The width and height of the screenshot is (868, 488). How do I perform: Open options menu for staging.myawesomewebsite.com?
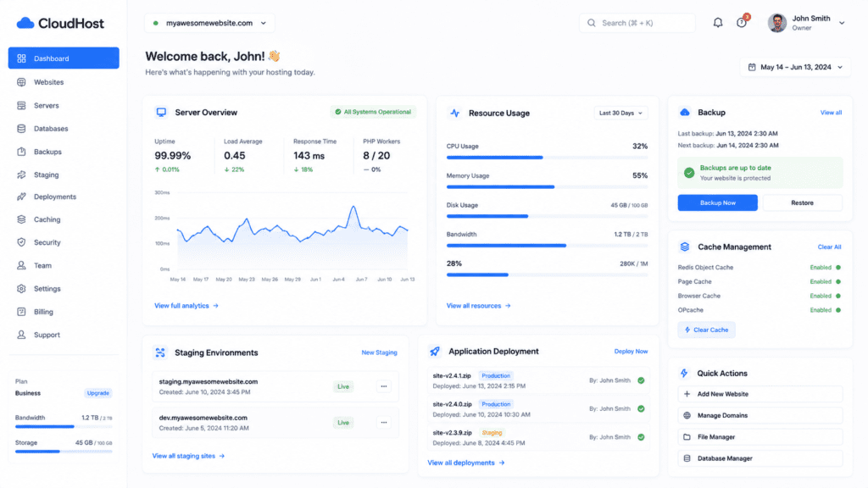[x=384, y=386]
